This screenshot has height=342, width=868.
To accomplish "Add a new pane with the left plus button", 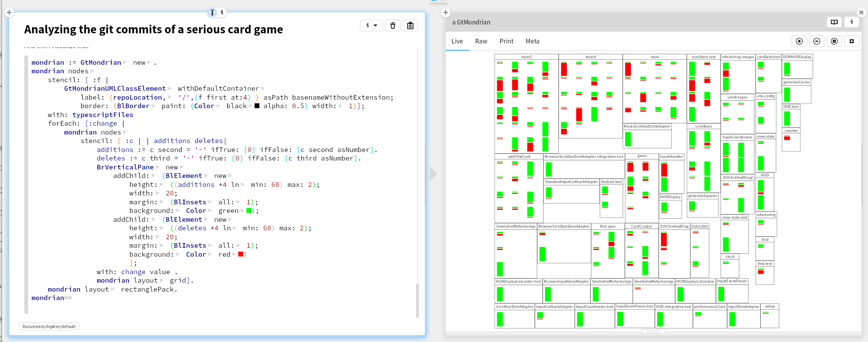I will click(9, 12).
